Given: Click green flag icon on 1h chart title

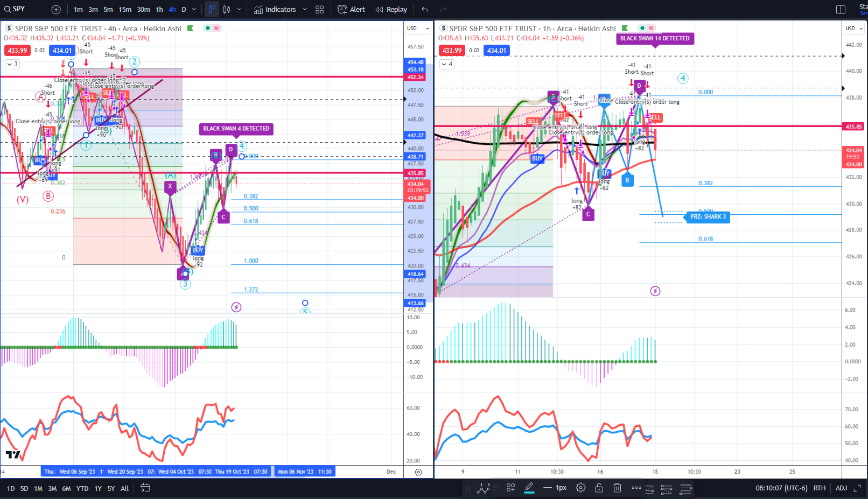Looking at the screenshot, I should 625,29.
